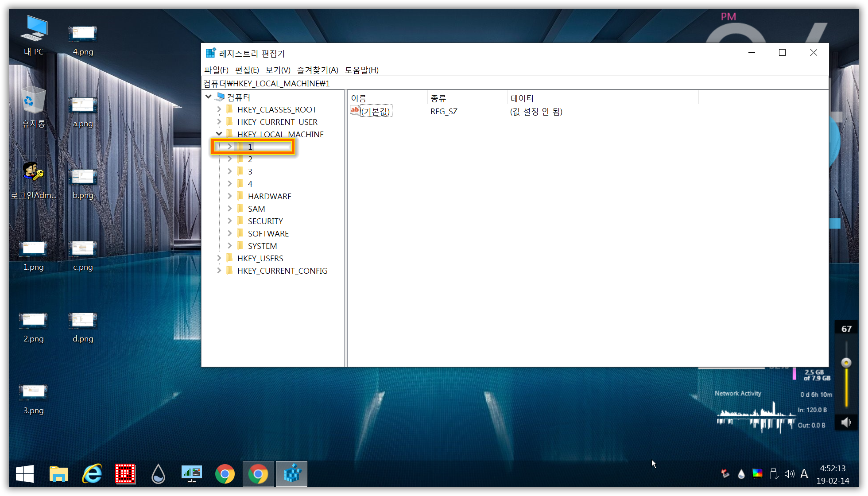Collapse the 컴퓨터 root node
868x496 pixels.
point(208,97)
